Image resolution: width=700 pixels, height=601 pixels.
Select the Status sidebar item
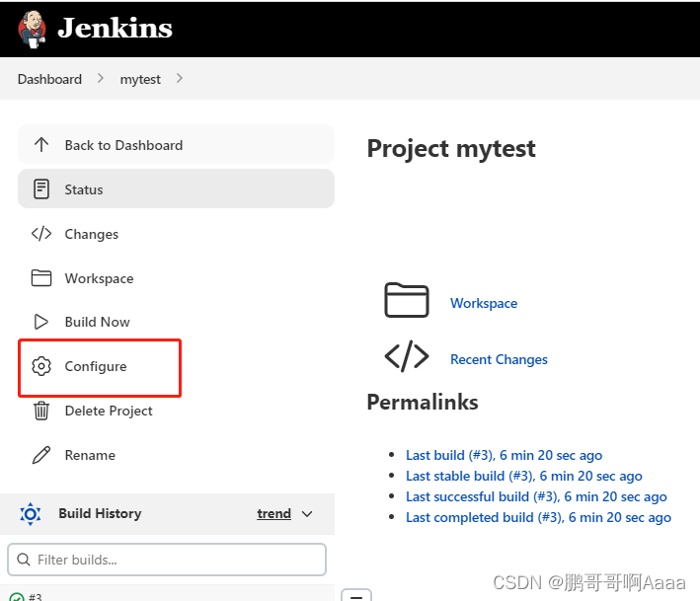point(176,188)
